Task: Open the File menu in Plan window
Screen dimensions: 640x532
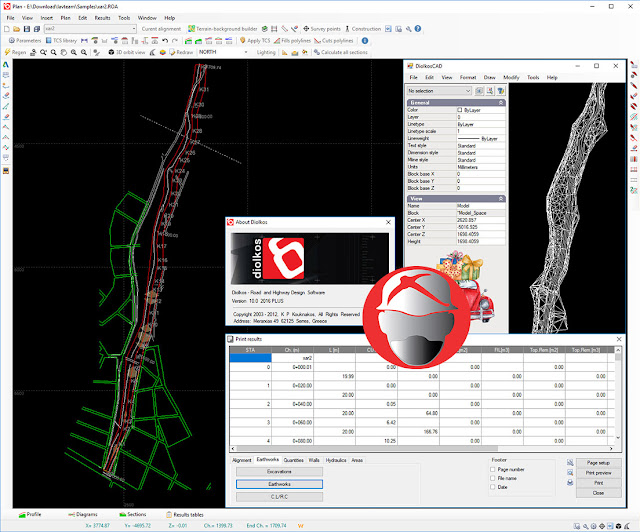Action: tap(11, 18)
